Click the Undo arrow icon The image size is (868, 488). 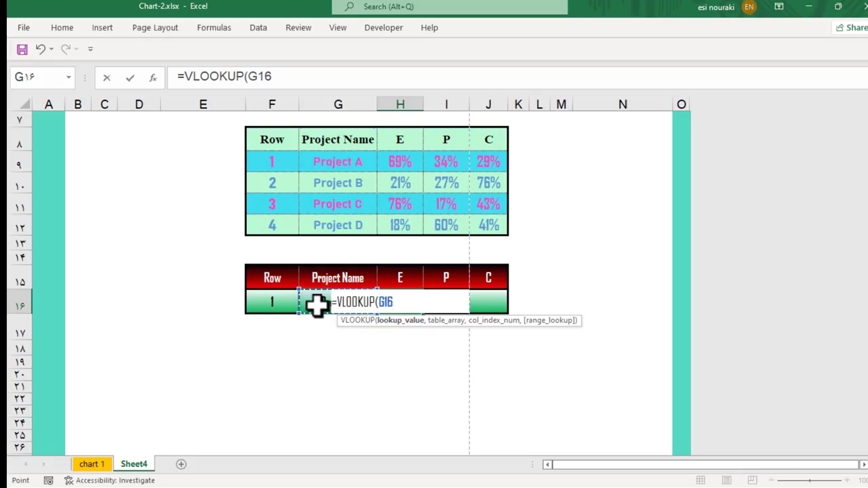coord(40,49)
